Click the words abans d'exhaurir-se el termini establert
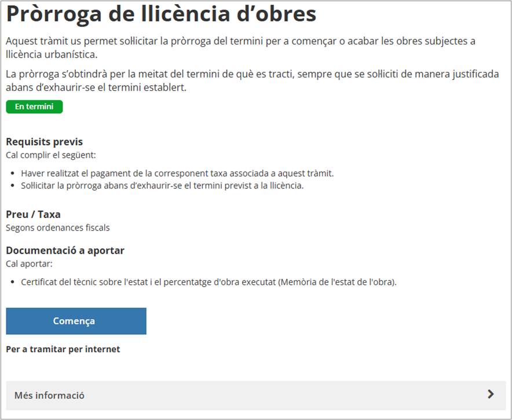The width and height of the screenshot is (512, 420). 96,87
